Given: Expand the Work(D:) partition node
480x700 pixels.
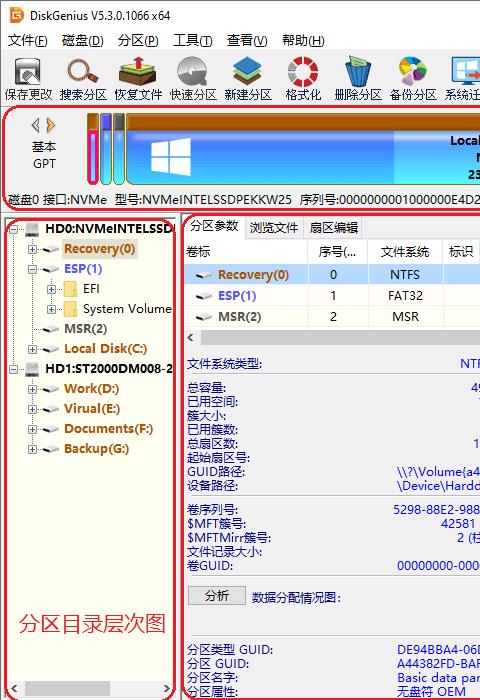Looking at the screenshot, I should point(32,389).
